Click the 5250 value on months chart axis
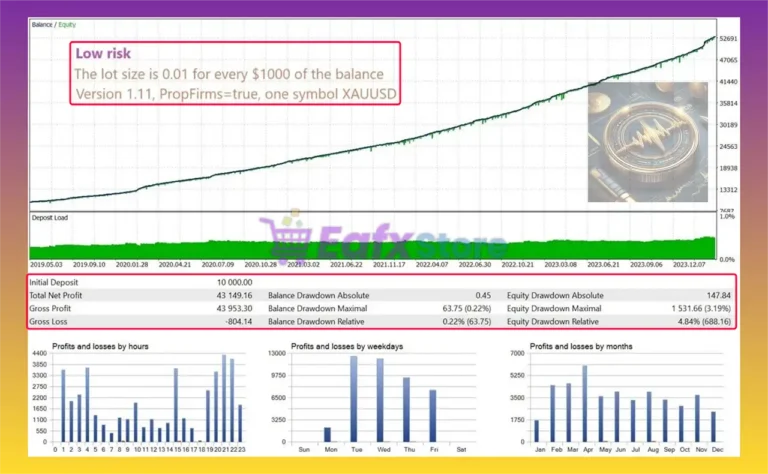The image size is (768, 474). (517, 376)
